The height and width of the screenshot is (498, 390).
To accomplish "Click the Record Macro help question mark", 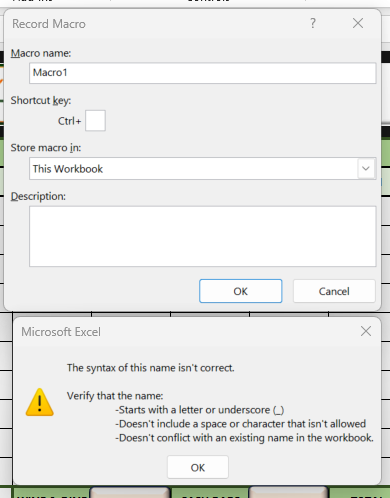I will (x=313, y=23).
